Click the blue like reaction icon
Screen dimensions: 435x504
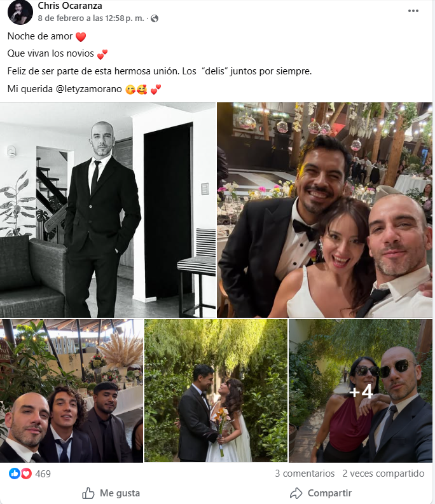coord(15,473)
